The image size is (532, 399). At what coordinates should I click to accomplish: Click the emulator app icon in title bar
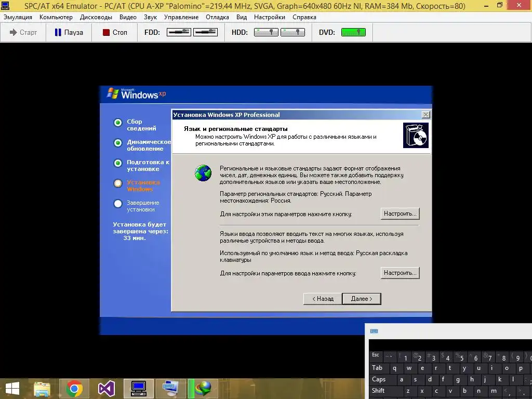point(5,5)
